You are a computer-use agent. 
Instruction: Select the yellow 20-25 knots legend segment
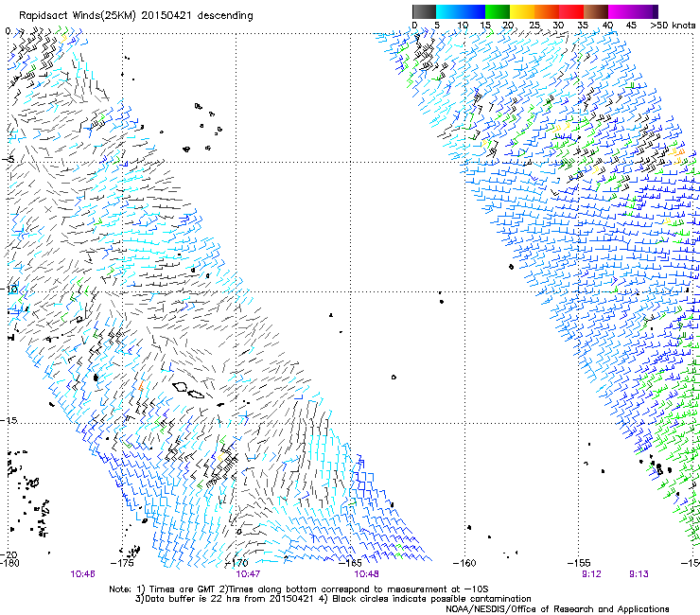tap(522, 11)
